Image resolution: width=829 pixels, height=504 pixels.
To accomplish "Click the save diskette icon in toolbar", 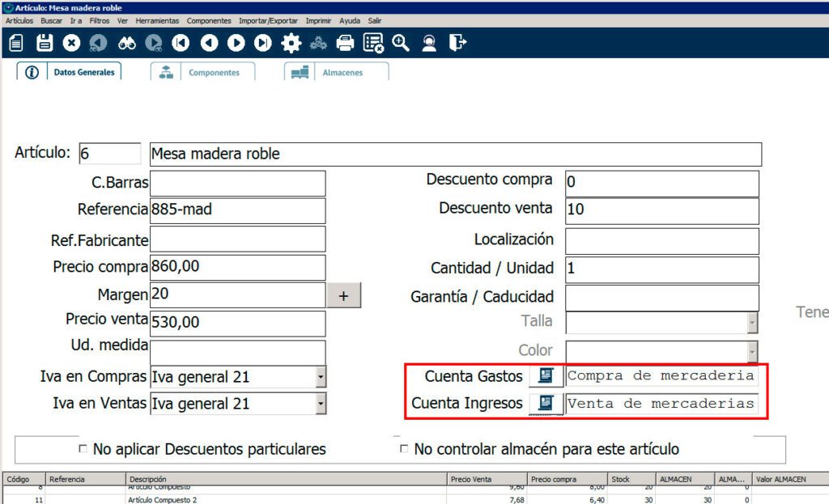I will (44, 43).
